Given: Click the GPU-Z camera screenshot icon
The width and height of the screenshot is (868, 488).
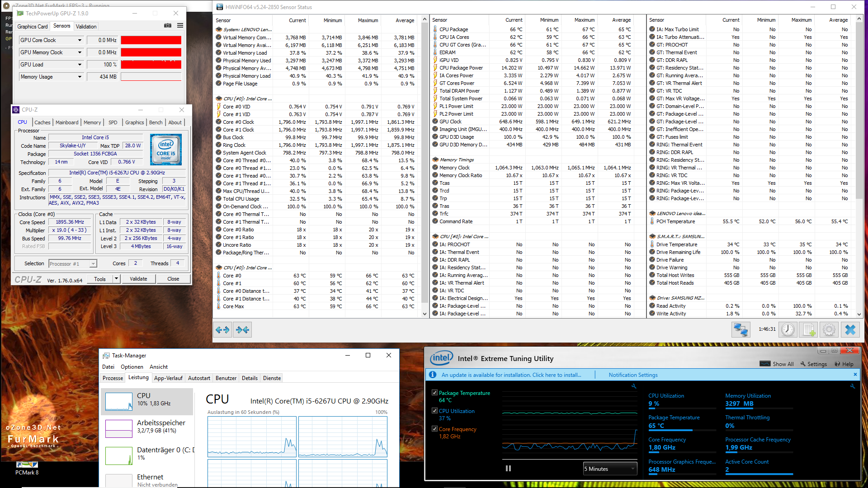Looking at the screenshot, I should pyautogui.click(x=167, y=26).
